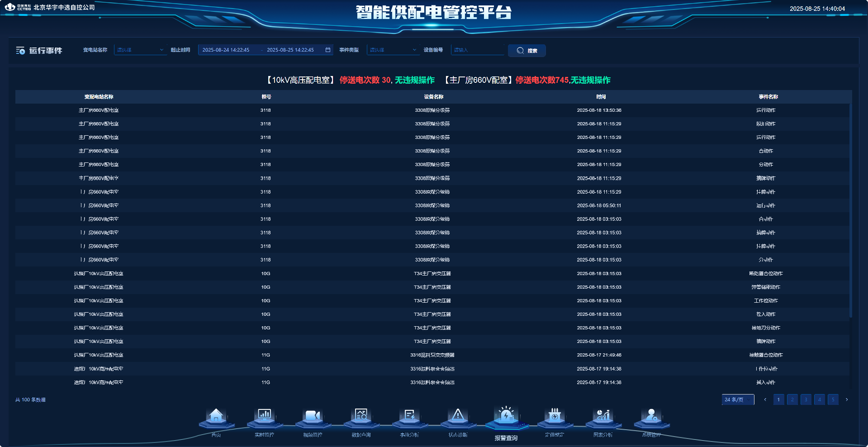Open 实时监控 real-time monitoring icon
The width and height of the screenshot is (868, 447).
click(264, 416)
